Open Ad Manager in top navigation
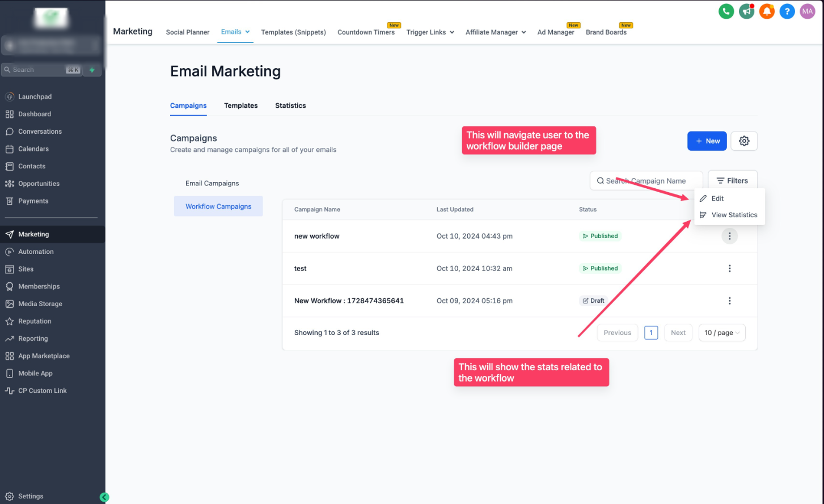Screen dimensions: 824x504 [x=556, y=32]
